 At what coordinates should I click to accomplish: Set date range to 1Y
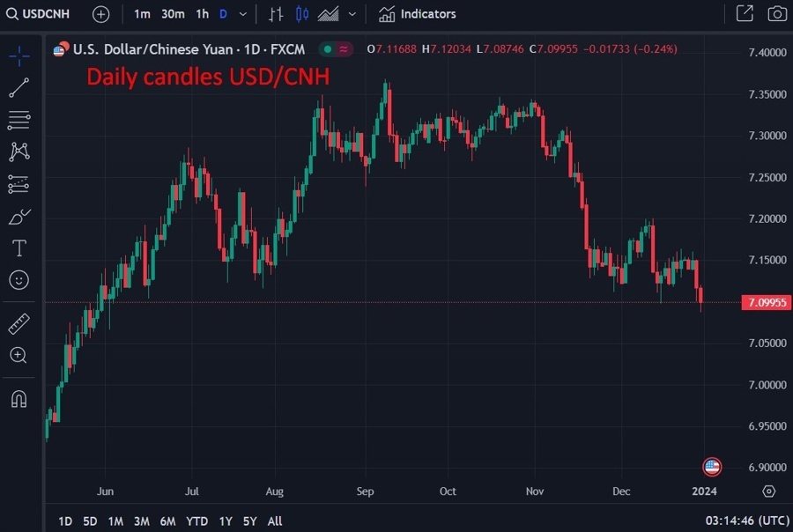point(226,521)
